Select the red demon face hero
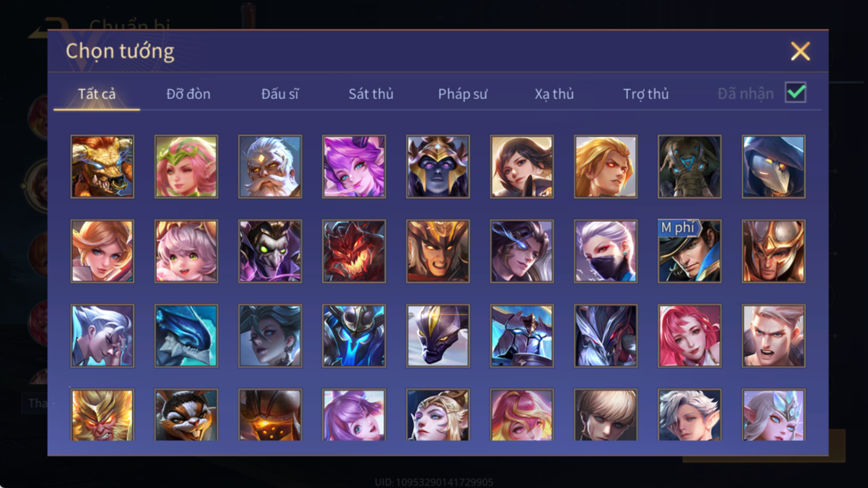The height and width of the screenshot is (488, 868). click(x=354, y=251)
